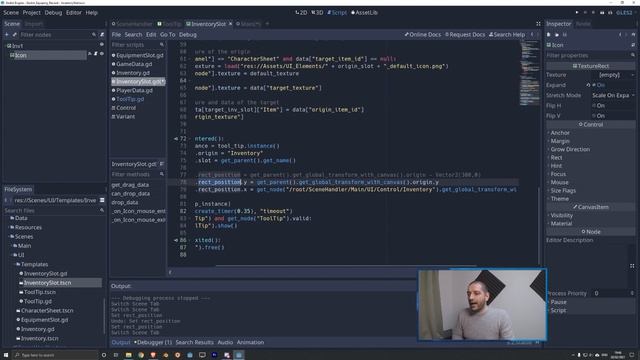This screenshot has height=360, width=640.
Task: Click the signal connection icon on Icon node
Action: click(90, 54)
